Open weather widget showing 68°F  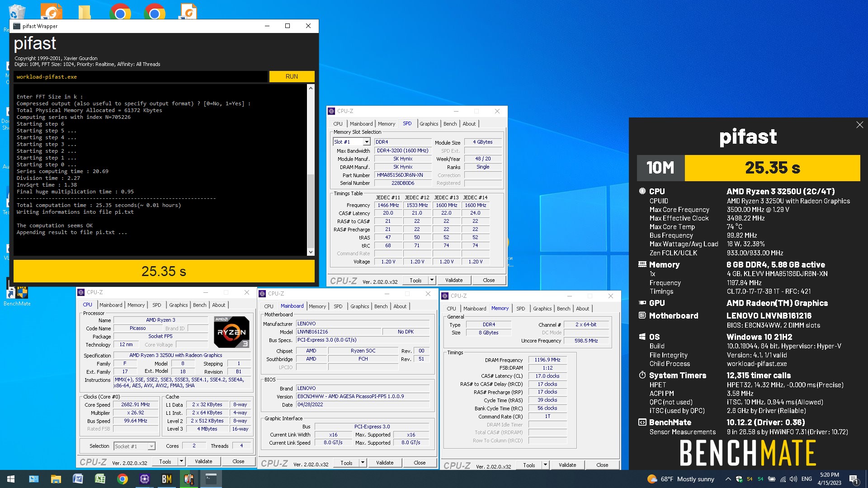(x=681, y=479)
